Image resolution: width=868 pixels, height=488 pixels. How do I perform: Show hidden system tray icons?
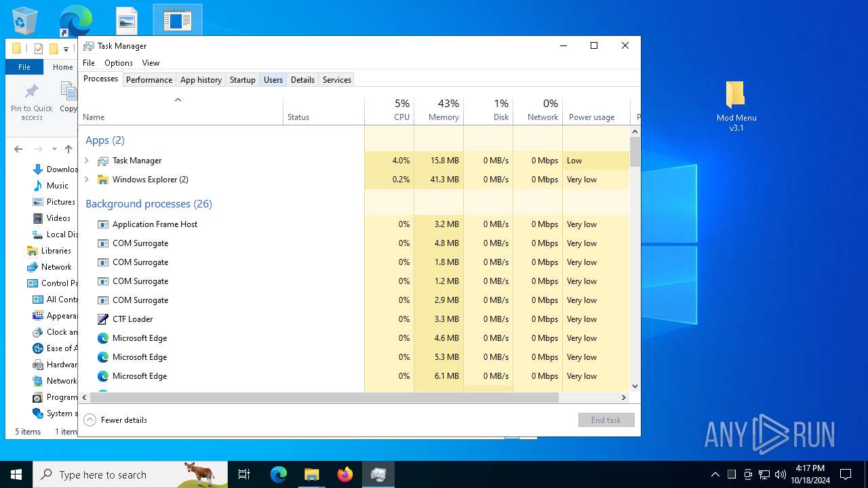click(715, 474)
